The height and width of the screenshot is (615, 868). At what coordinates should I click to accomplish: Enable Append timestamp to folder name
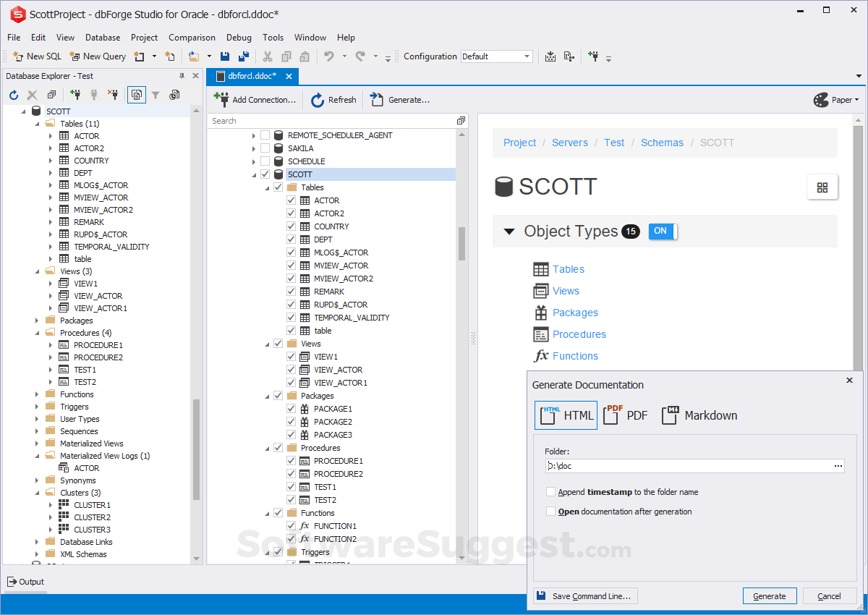point(551,492)
